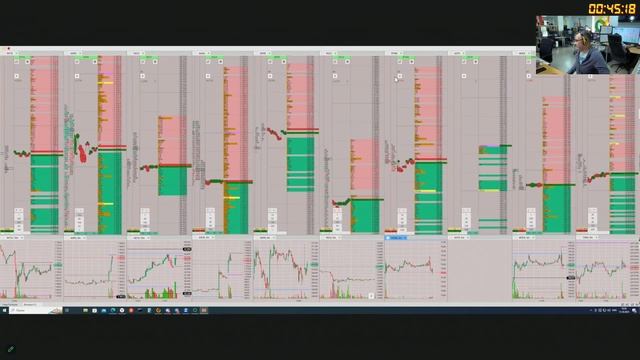640x360 pixels.
Task: Click lower white square icon in first panel
Action: (x=17, y=76)
